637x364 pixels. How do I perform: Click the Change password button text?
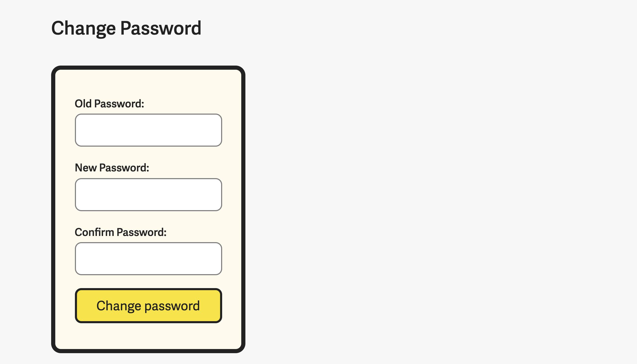point(148,306)
